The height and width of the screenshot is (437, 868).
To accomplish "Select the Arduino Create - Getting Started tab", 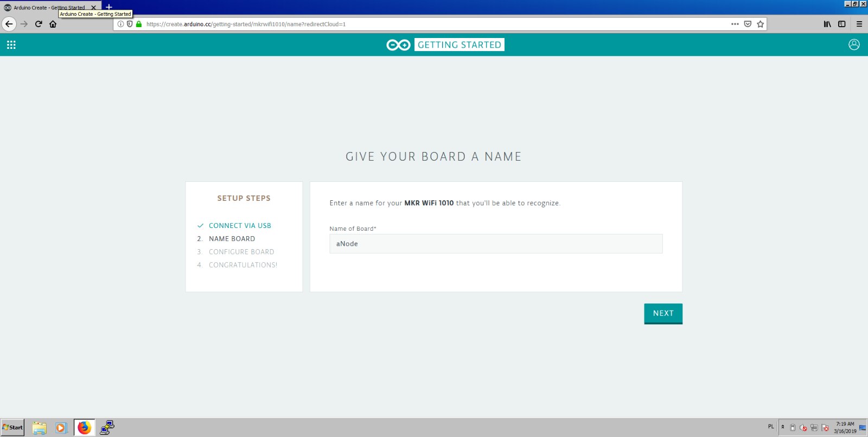I will point(49,8).
